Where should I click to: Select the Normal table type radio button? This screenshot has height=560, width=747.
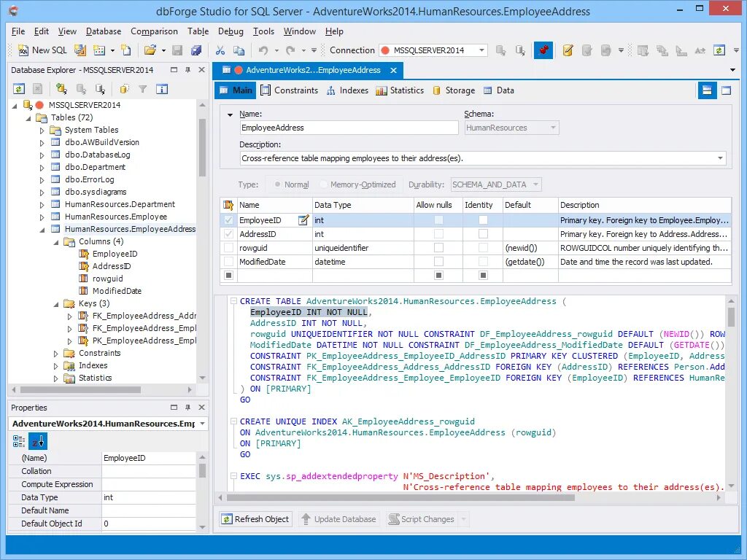(277, 184)
